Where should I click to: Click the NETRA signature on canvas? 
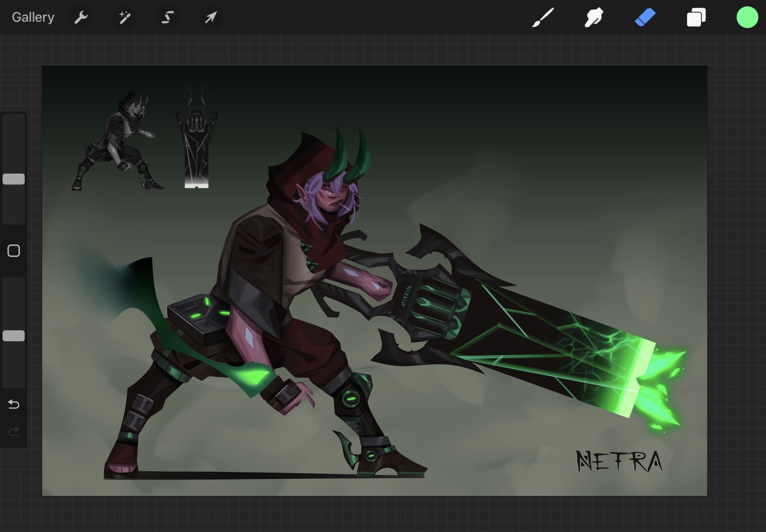click(x=619, y=461)
